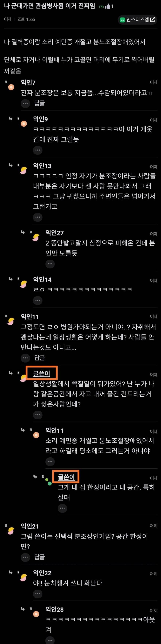The height and width of the screenshot is (644, 161).
Task: Select the first highlighted 글쓴이 author link
Action: pos(42,374)
